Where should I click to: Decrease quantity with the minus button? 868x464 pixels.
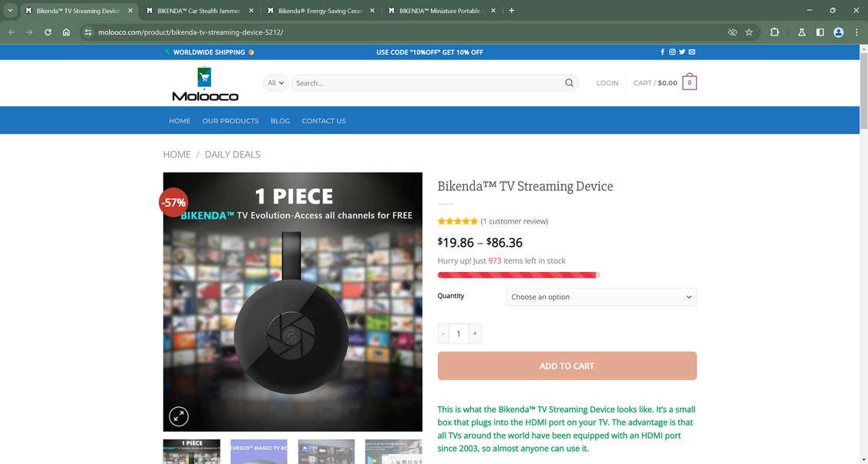click(x=443, y=334)
